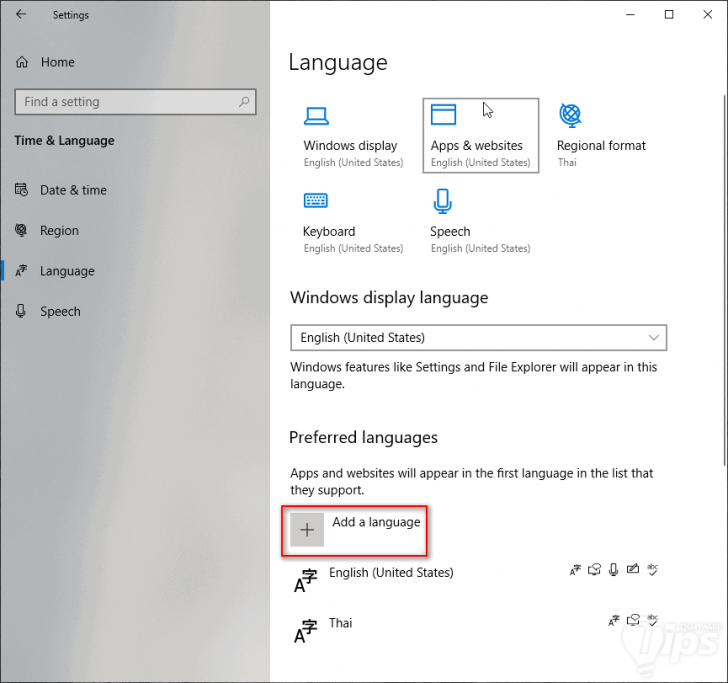This screenshot has height=683, width=728.
Task: Click the search magnifier icon
Action: pos(244,102)
